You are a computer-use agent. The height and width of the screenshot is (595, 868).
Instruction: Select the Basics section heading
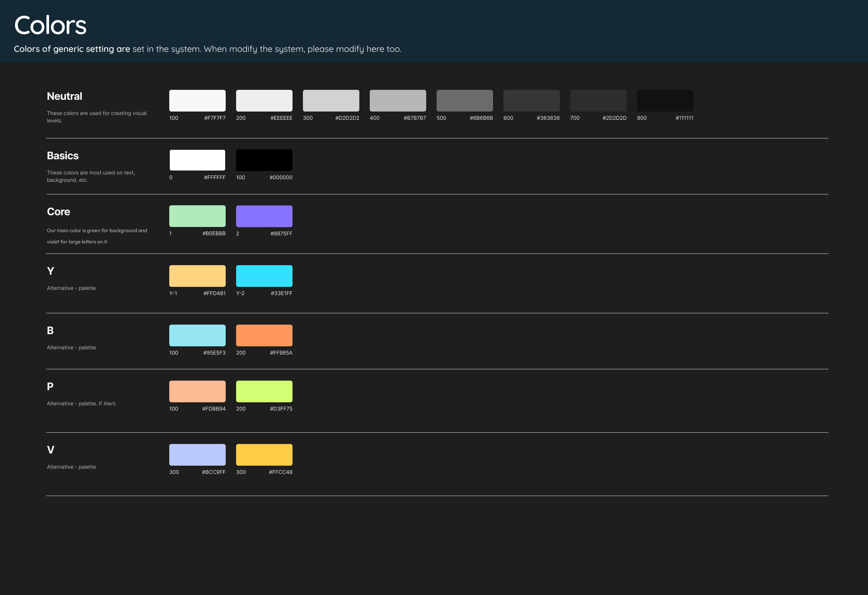click(x=62, y=156)
